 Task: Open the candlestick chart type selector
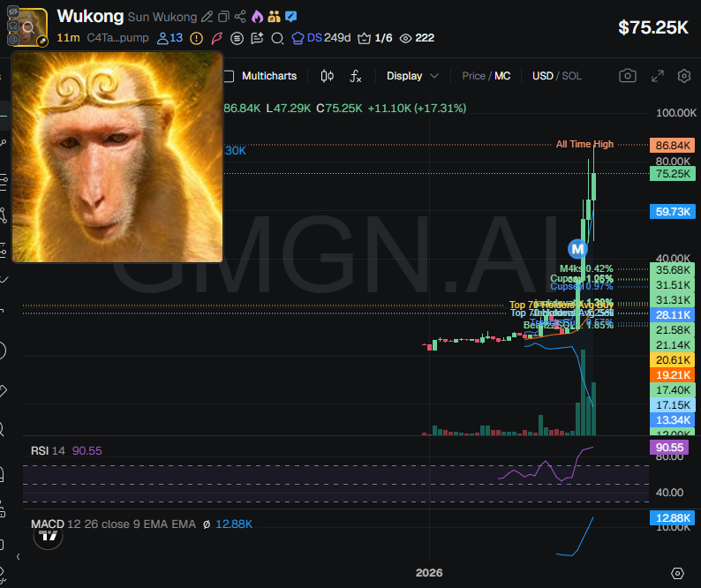click(328, 76)
